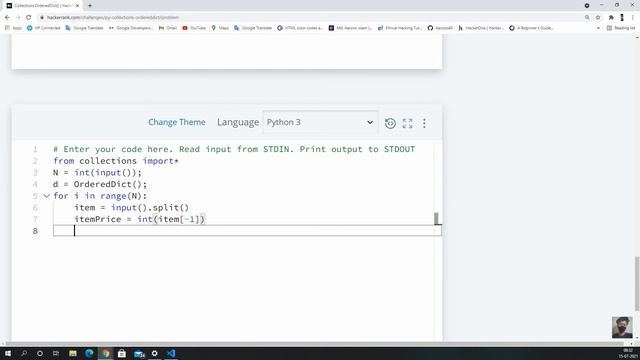Select the Collections.OrderedDict HackerRank tab
Screen dimensions: 640x360
point(43,6)
